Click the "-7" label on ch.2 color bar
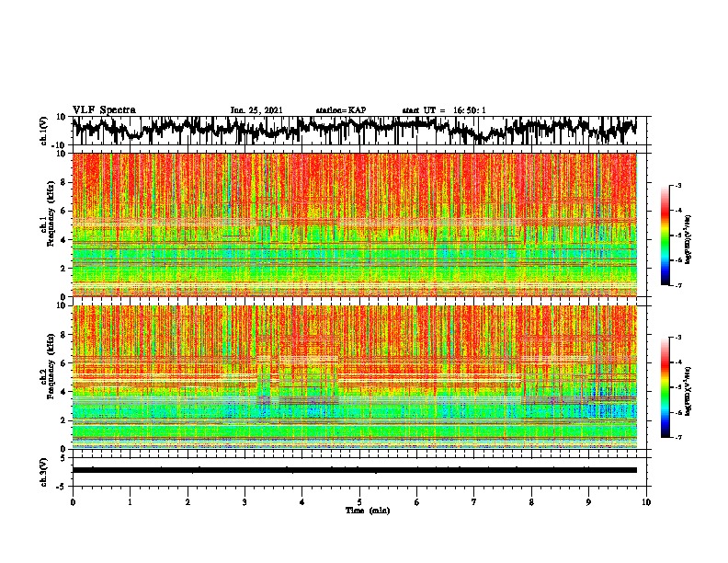This screenshot has height=563, width=728. click(678, 438)
